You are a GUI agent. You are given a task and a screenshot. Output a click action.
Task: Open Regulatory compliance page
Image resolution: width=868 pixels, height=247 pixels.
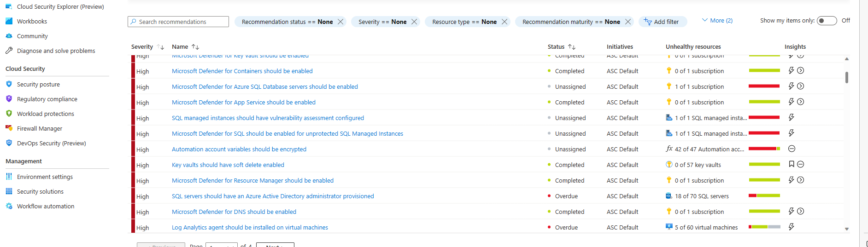(x=47, y=99)
